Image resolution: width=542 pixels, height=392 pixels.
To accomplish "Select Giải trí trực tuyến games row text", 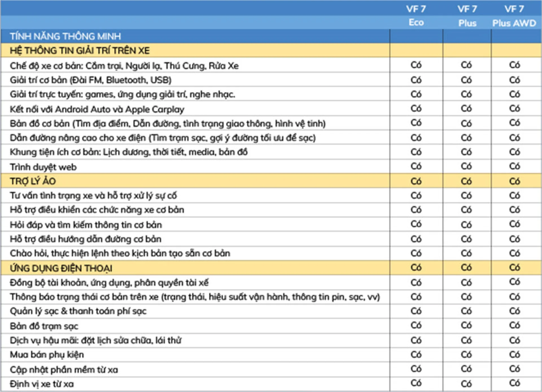I will 122,94.
